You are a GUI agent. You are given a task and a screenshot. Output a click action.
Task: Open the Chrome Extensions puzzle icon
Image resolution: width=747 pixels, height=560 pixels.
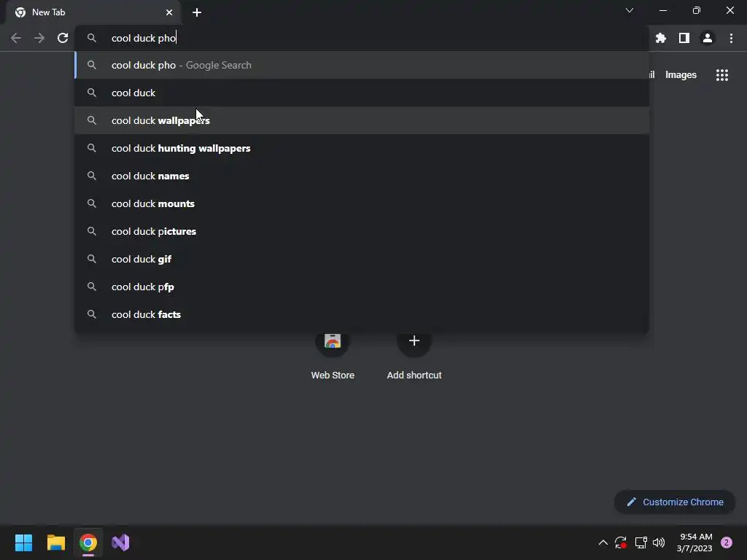coord(661,38)
